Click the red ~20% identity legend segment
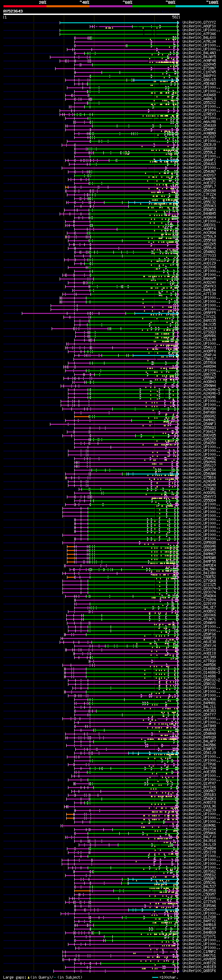Screen dimensions: 222x980 coord(25,6)
